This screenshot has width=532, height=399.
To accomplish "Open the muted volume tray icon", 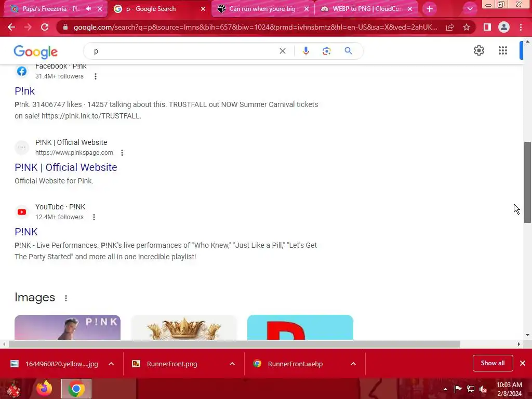I will click(x=483, y=389).
